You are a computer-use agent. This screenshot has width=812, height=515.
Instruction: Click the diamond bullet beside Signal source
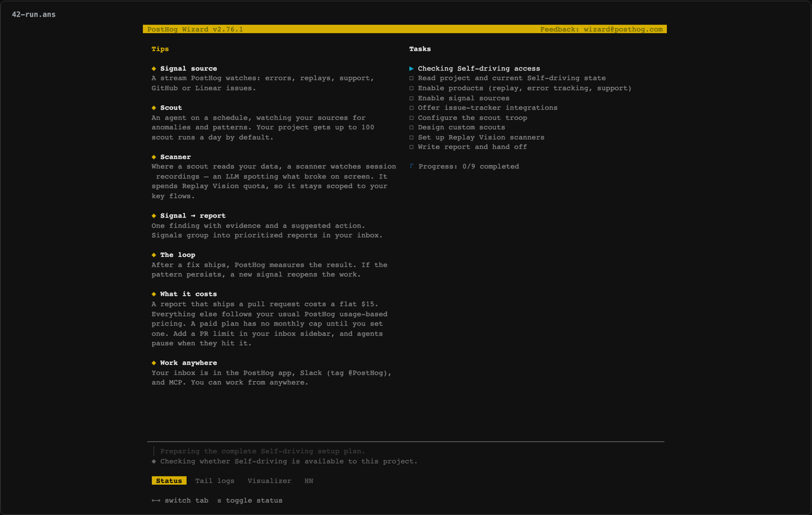click(154, 68)
